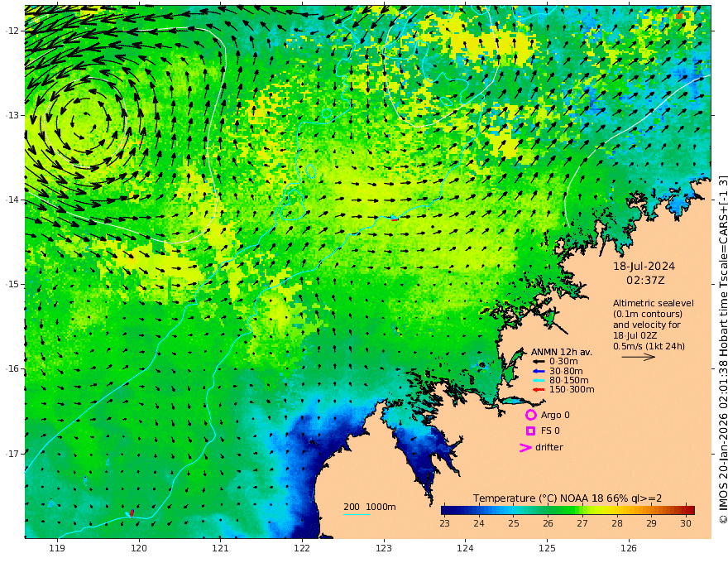Image resolution: width=728 pixels, height=563 pixels.
Task: Click the 'Altimetric sealevel' caption line
Action: point(654,303)
